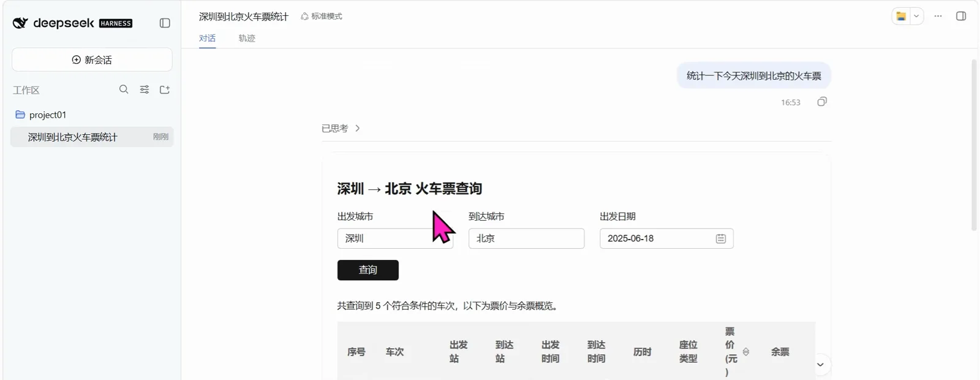Click the 出发日期 field showing 2025-06-18

coord(666,238)
